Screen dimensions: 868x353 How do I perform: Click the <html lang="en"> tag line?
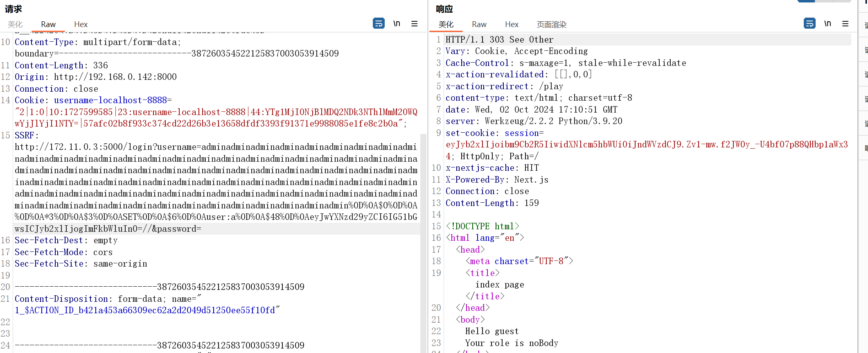(x=485, y=238)
